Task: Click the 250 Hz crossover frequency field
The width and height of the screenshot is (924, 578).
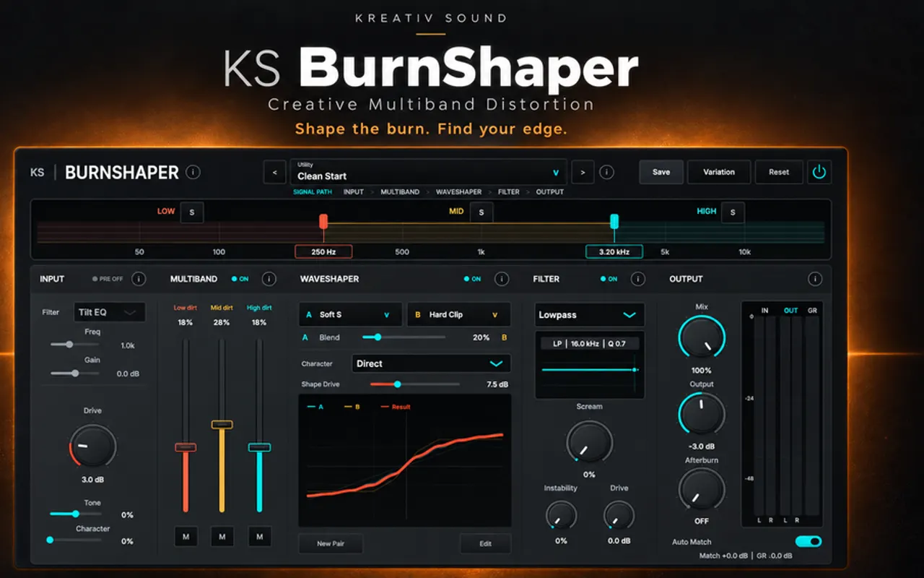Action: pyautogui.click(x=323, y=251)
